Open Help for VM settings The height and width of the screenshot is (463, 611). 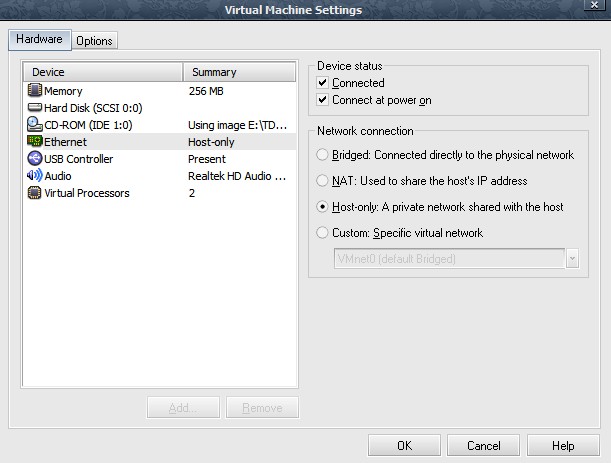(x=563, y=445)
